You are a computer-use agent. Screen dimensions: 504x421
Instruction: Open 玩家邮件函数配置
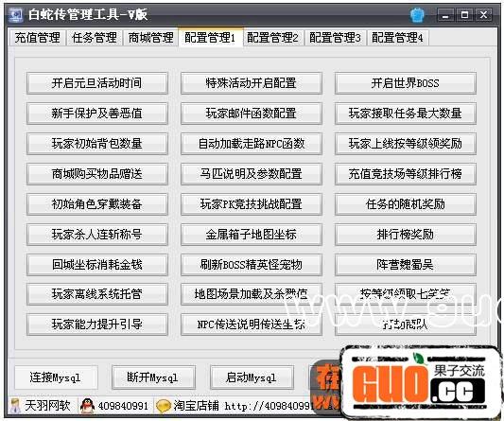click(x=251, y=114)
